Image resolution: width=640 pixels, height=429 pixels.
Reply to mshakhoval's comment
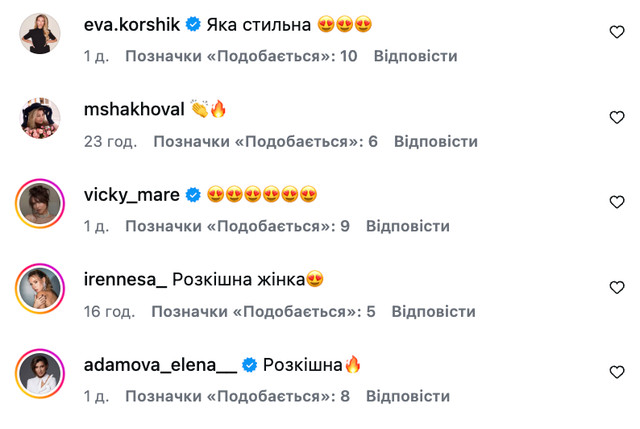435,141
